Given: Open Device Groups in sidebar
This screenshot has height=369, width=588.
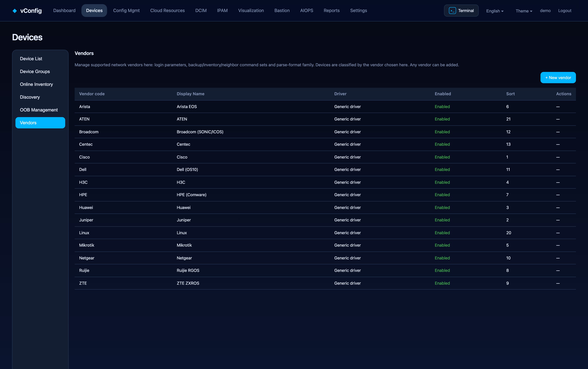Looking at the screenshot, I should (x=40, y=72).
